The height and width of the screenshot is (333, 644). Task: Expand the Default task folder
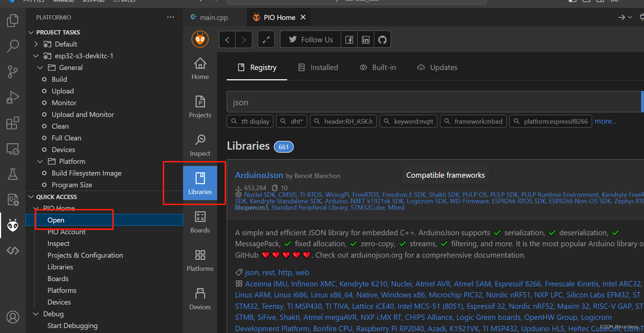36,44
